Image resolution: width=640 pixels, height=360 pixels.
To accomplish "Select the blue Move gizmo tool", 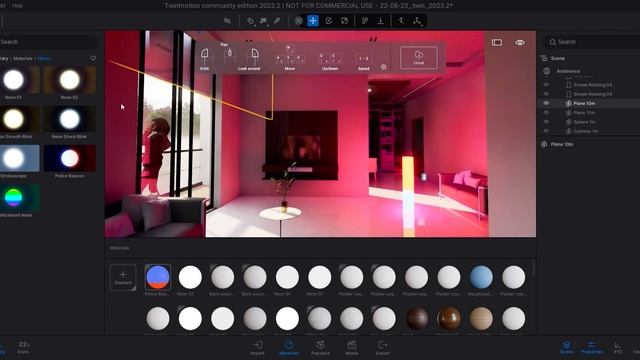I will coord(313,21).
